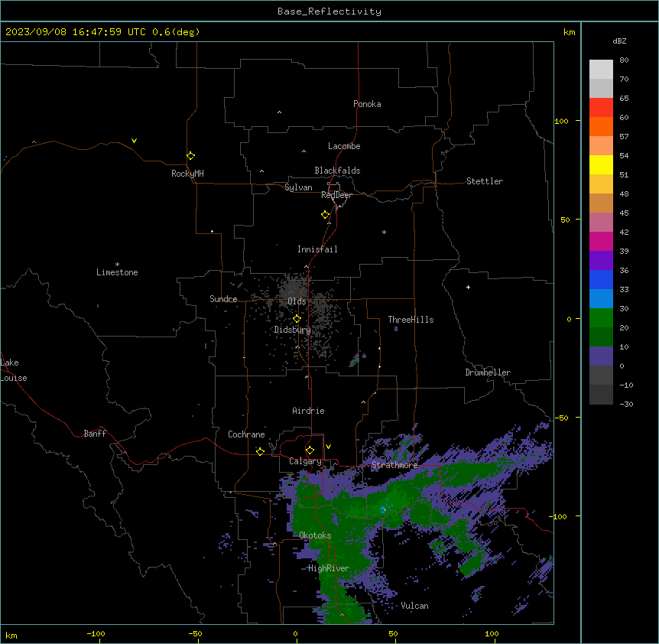Select the purple 39-36 dBZ legend swatch

click(601, 261)
